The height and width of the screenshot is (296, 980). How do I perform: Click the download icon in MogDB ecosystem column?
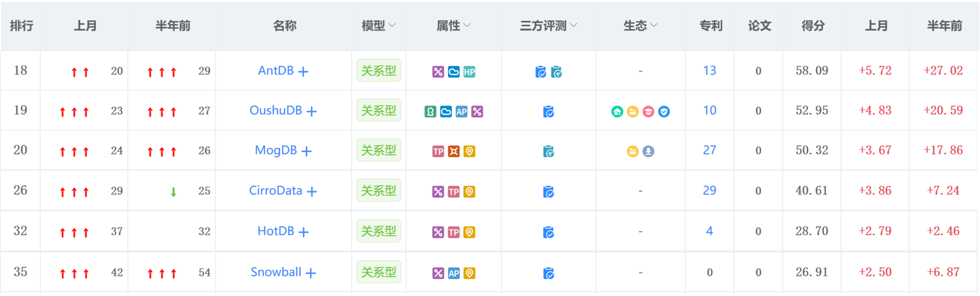tap(648, 152)
